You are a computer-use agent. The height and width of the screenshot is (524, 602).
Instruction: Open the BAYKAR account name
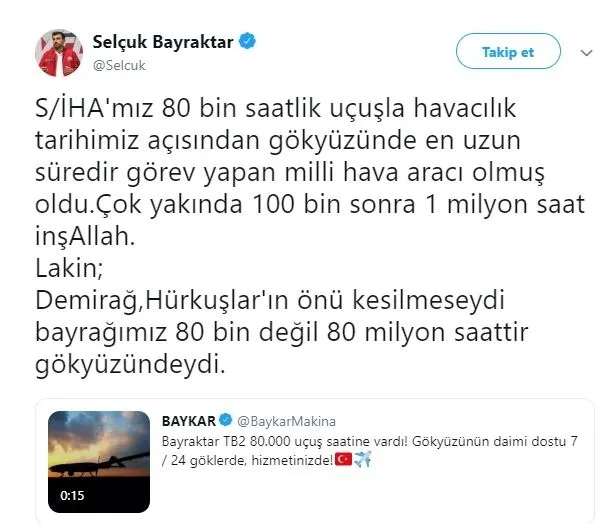(189, 421)
